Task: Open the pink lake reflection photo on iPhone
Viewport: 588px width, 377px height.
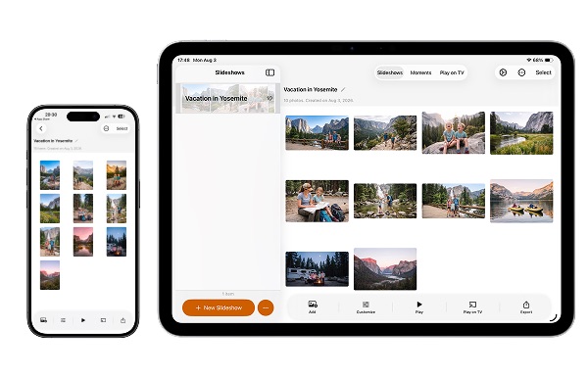Action: tap(83, 242)
